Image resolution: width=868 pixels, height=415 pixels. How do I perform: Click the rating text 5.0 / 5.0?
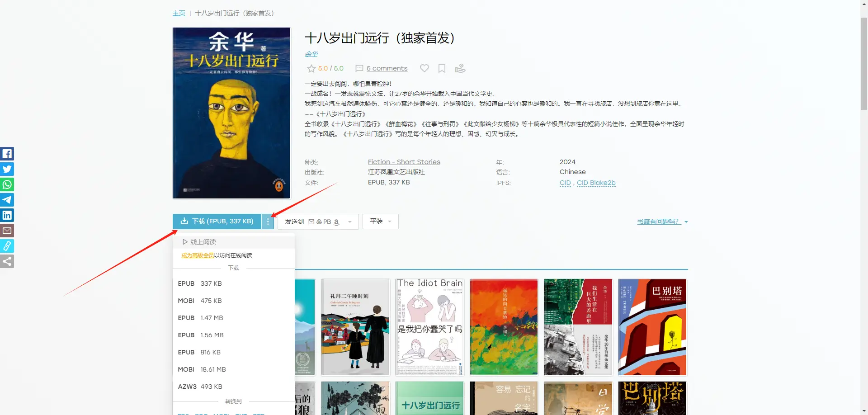pos(331,68)
